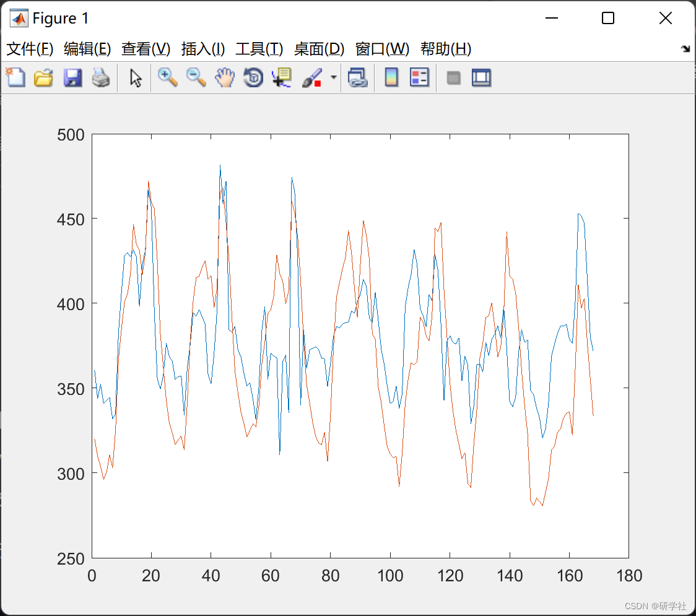This screenshot has width=696, height=616.
Task: Toggle the Brush/Select Data tool
Action: pos(312,77)
